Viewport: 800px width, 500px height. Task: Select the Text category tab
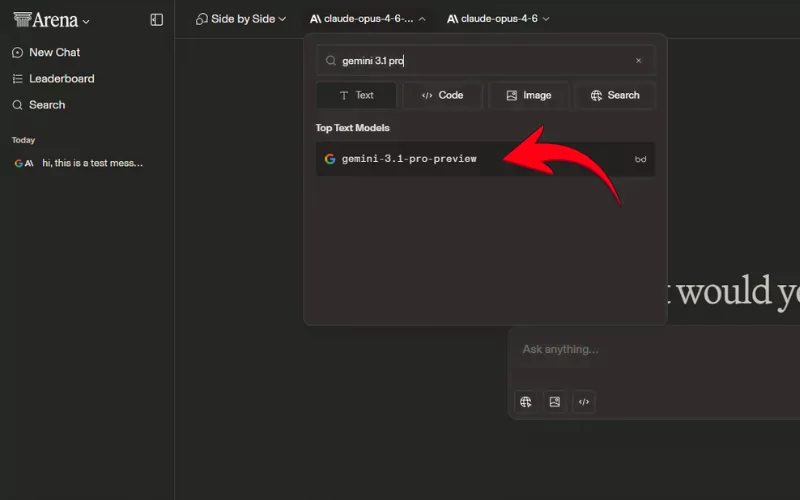tap(357, 95)
